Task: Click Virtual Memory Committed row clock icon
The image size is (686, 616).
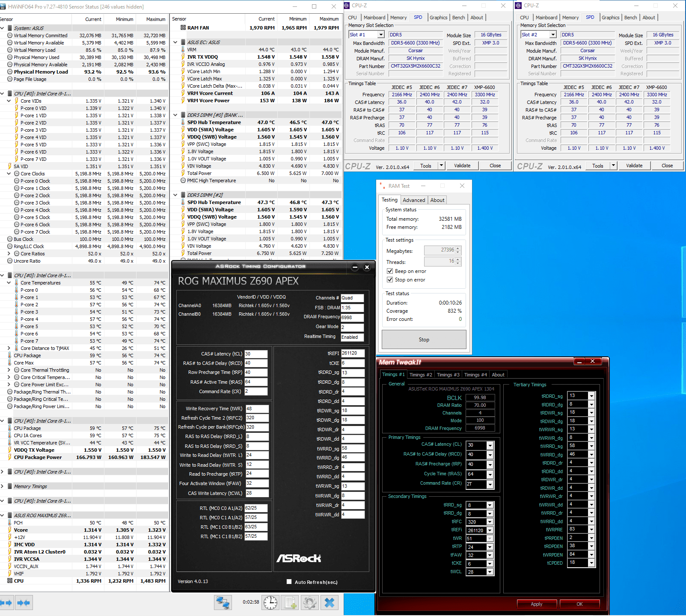Action: pyautogui.click(x=10, y=36)
